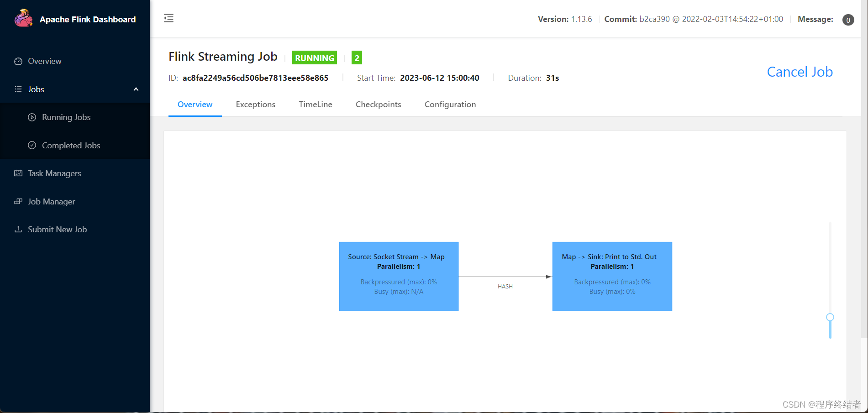868x413 pixels.
Task: Click the Flink Streaming Job title
Action: pos(223,57)
